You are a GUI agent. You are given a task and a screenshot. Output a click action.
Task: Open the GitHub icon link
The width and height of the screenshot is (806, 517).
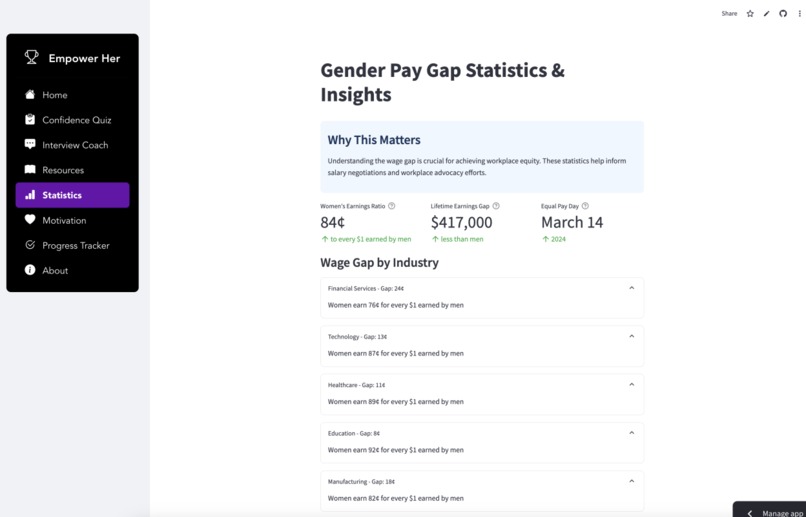tap(783, 14)
